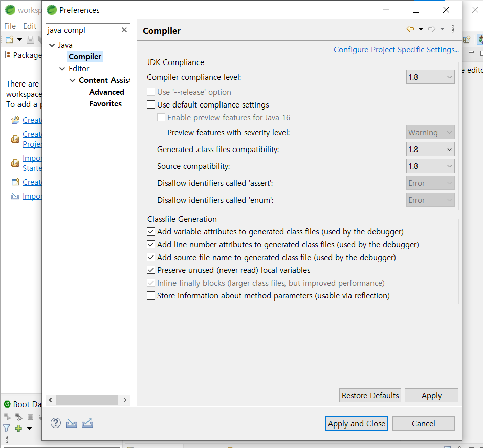Image resolution: width=483 pixels, height=448 pixels.
Task: Click the import preferences icon
Action: coord(72,423)
